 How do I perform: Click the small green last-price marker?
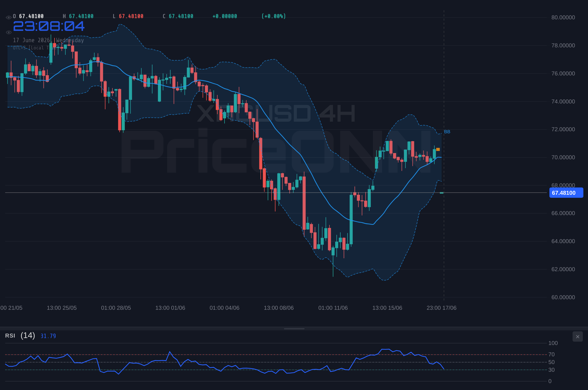[442, 193]
